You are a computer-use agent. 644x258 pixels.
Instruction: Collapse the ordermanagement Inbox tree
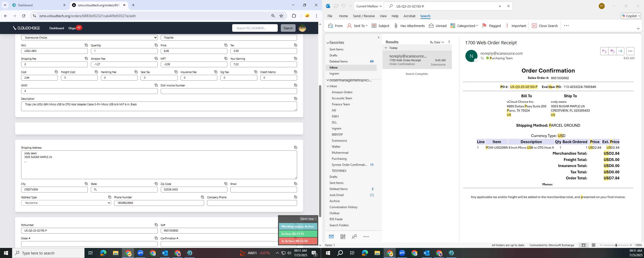click(328, 86)
